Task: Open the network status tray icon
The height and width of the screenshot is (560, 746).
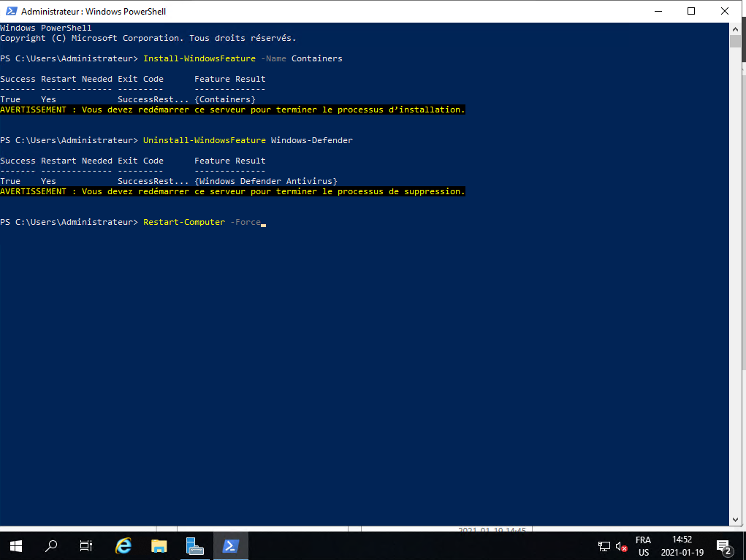Action: click(604, 547)
